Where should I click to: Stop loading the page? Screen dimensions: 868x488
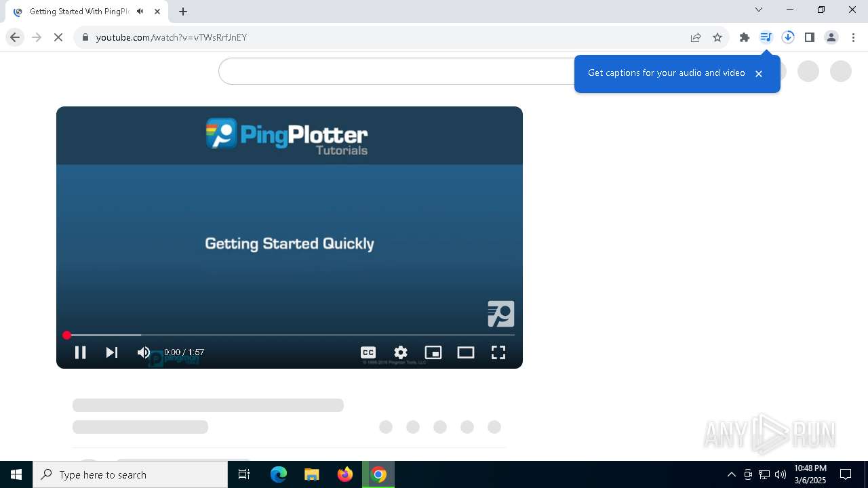[x=58, y=37]
